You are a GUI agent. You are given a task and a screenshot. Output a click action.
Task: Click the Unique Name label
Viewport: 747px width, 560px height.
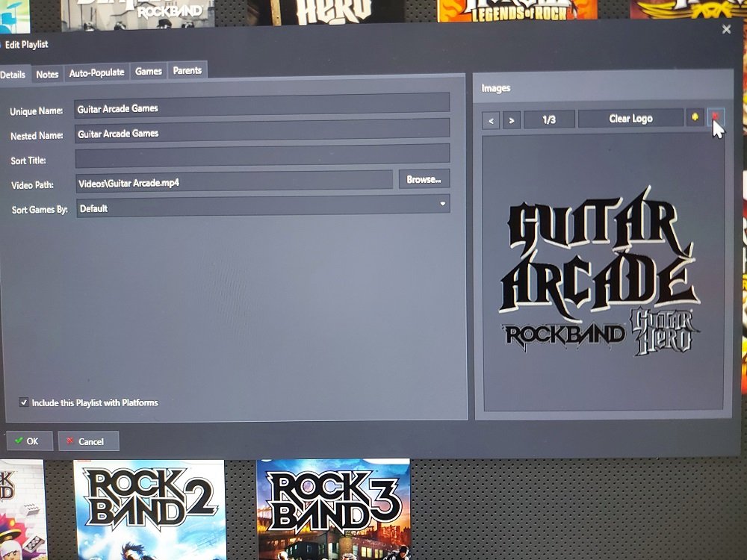click(36, 111)
